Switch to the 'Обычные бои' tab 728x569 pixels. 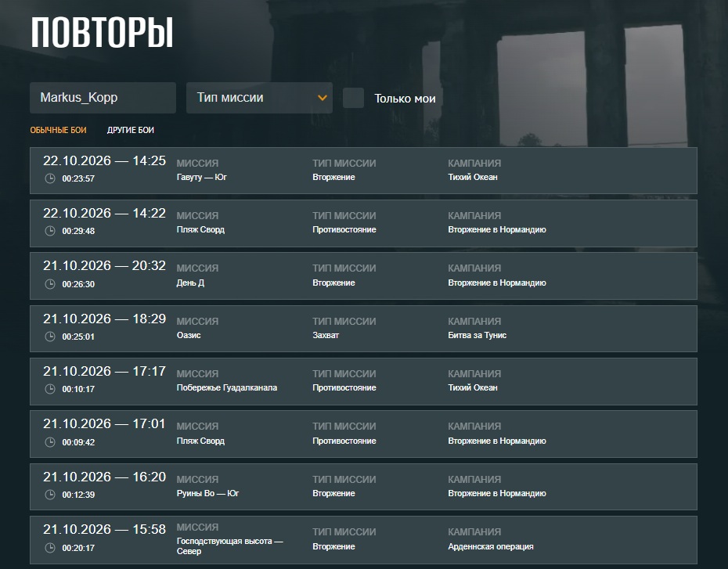point(59,131)
